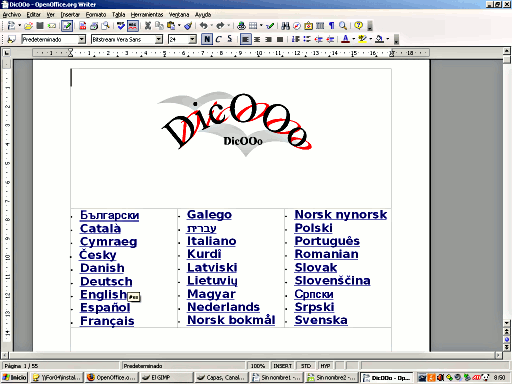Toggle nonprinting characters pilcrow icon
The width and height of the screenshot is (512, 384).
331,26
